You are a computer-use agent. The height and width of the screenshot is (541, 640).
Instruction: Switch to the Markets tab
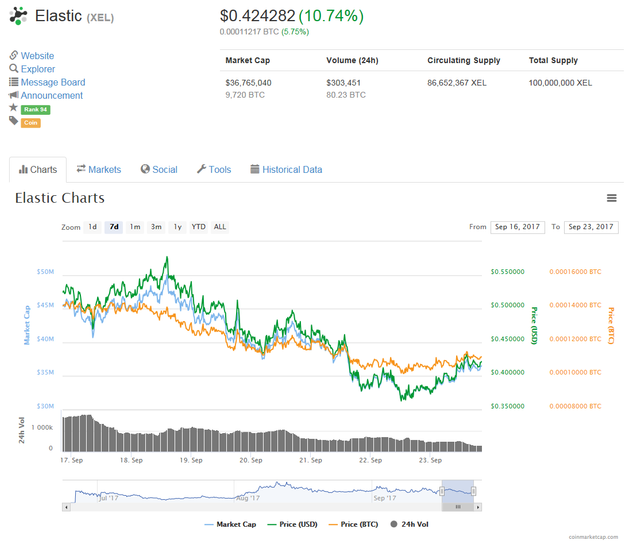tap(99, 169)
